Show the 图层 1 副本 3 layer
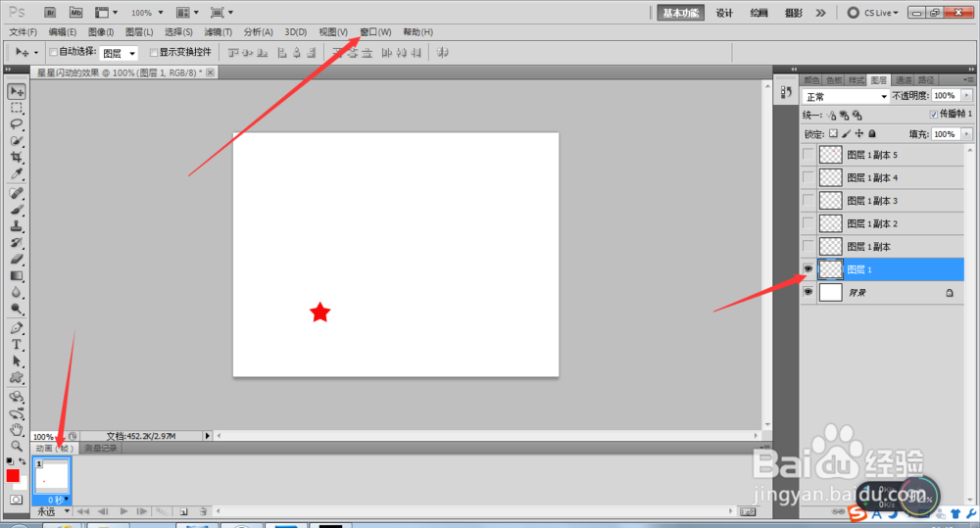 [808, 201]
